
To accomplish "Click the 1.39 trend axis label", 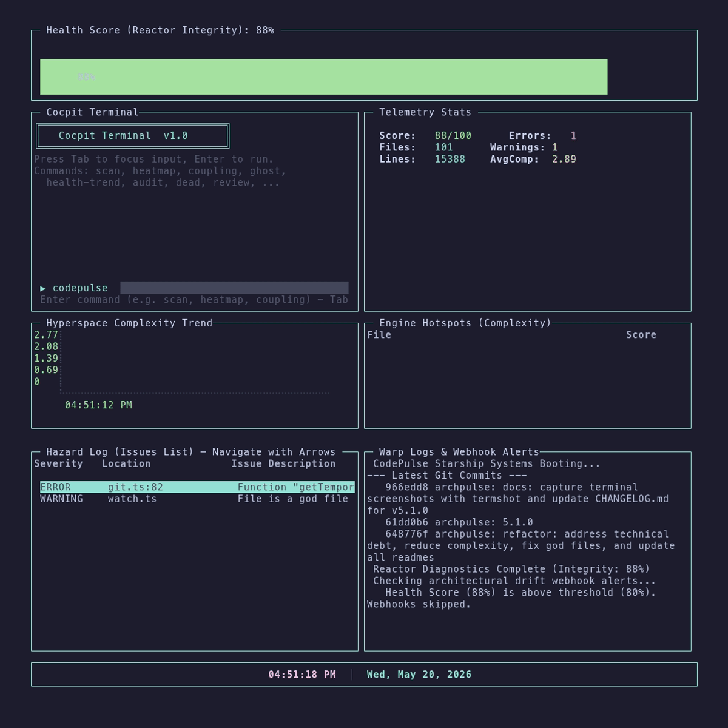I will [x=46, y=359].
